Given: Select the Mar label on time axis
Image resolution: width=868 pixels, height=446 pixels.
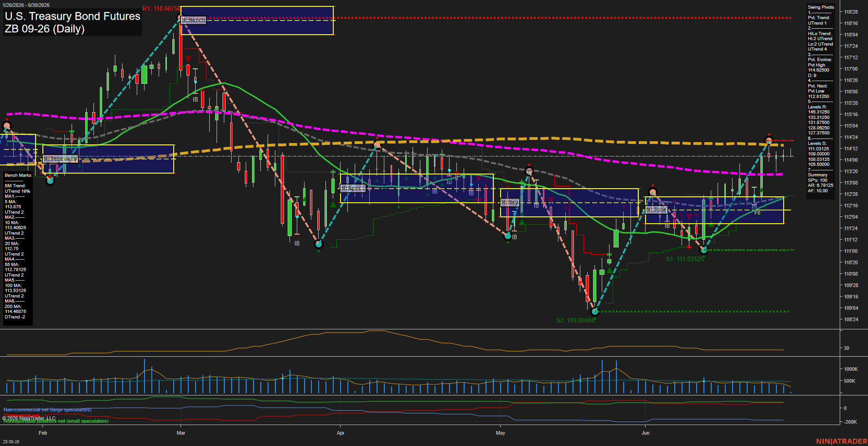Looking at the screenshot, I should 181,433.
